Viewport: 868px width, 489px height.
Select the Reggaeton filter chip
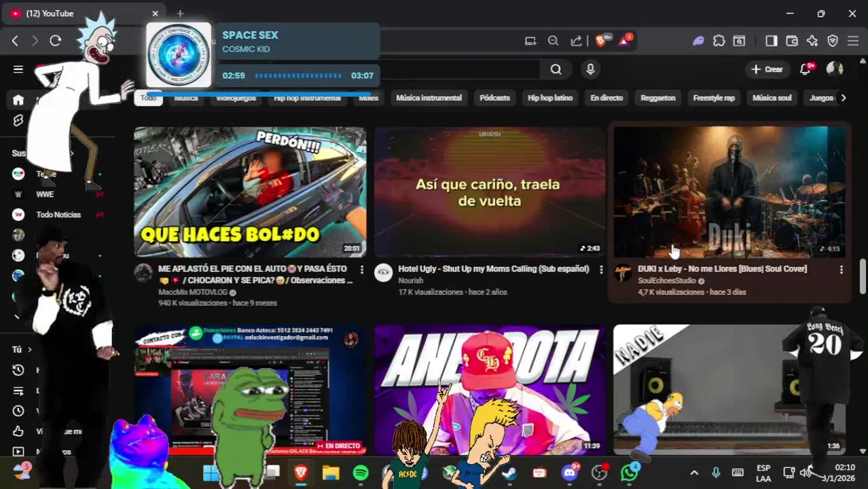(658, 98)
